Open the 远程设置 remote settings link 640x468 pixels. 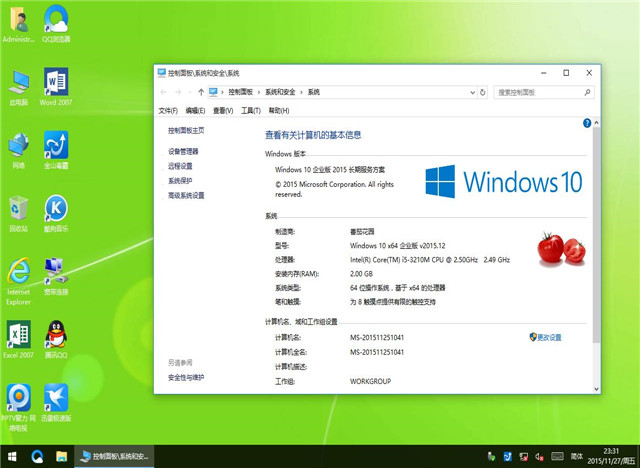pyautogui.click(x=180, y=166)
